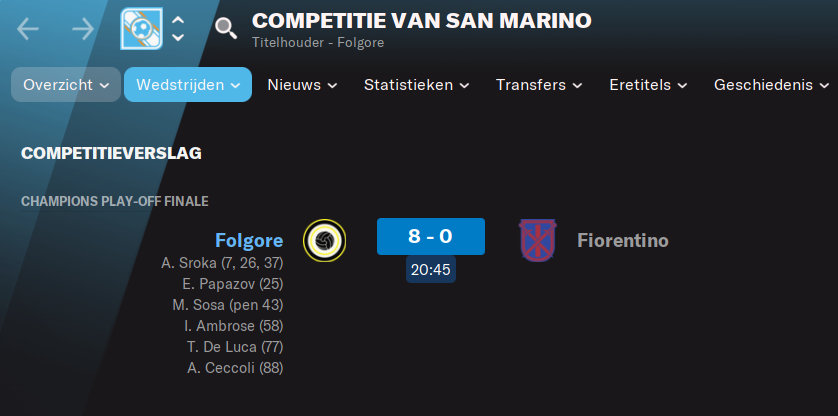Open search with the magnifying glass
Screen dimensions: 838x416
tap(226, 28)
